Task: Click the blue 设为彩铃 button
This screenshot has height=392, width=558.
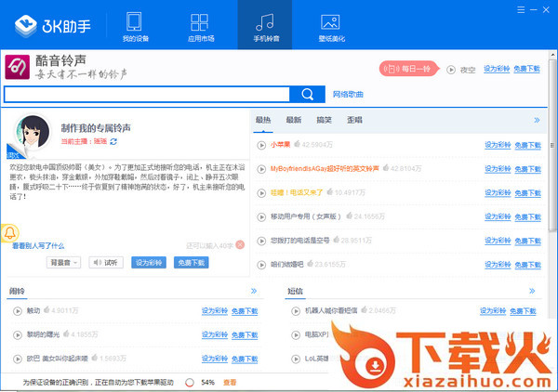Action: click(x=149, y=263)
